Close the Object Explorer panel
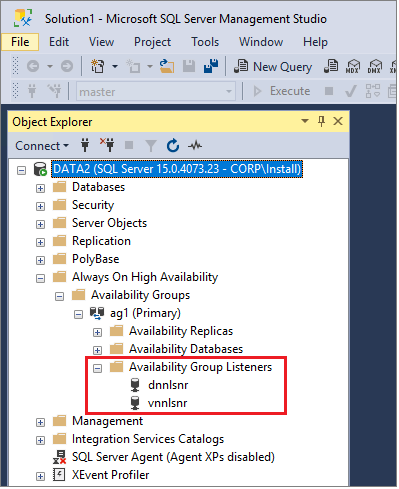Screen dimensions: 399x489 pos(338,121)
